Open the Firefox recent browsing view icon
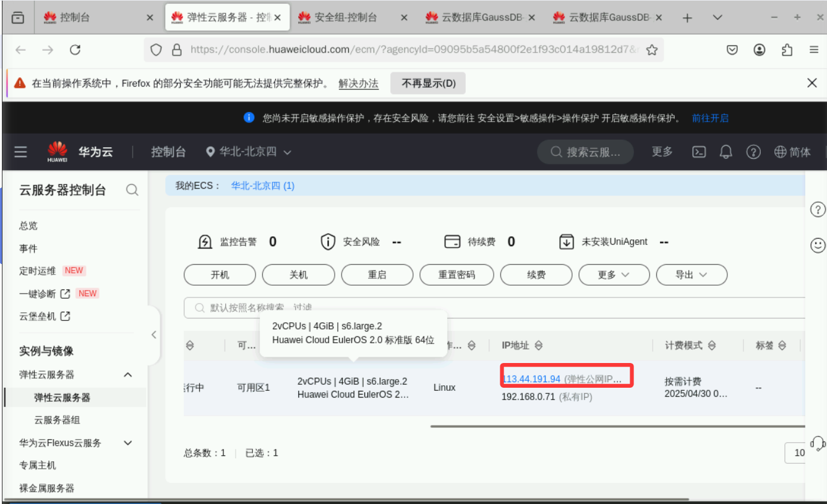827x504 pixels. [19, 18]
